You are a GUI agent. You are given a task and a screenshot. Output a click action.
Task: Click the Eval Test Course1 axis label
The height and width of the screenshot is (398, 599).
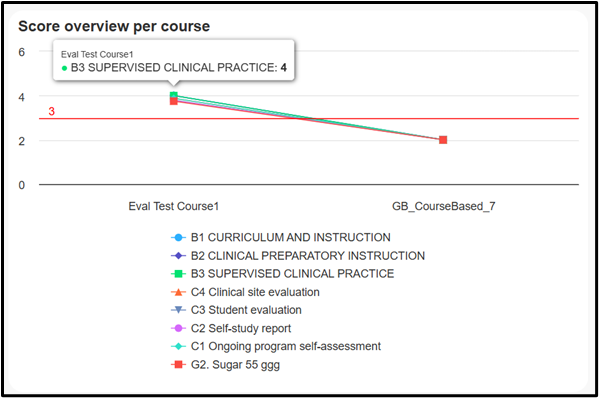(x=173, y=206)
